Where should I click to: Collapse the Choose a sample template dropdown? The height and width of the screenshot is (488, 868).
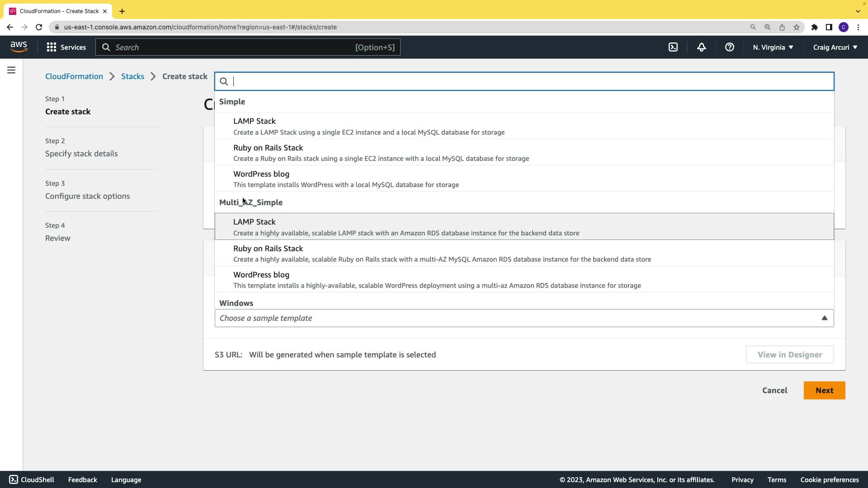click(x=824, y=318)
